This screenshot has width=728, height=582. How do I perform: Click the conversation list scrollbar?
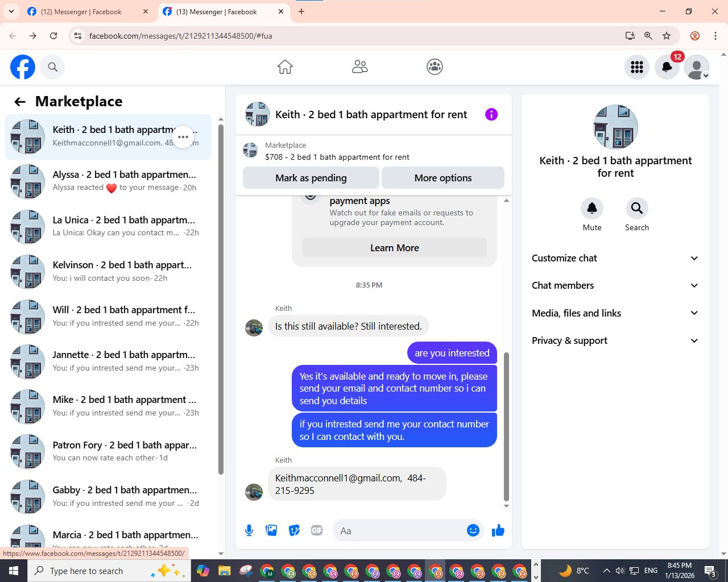221,298
